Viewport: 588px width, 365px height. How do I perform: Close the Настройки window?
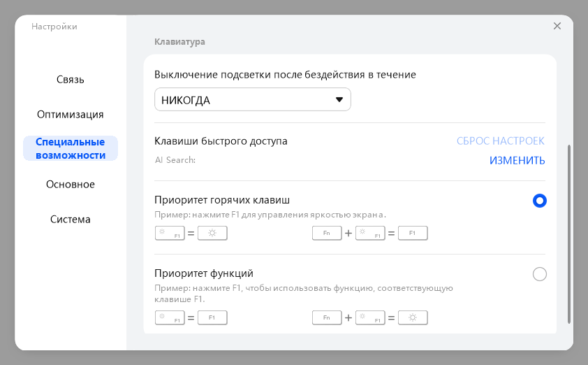pos(557,26)
